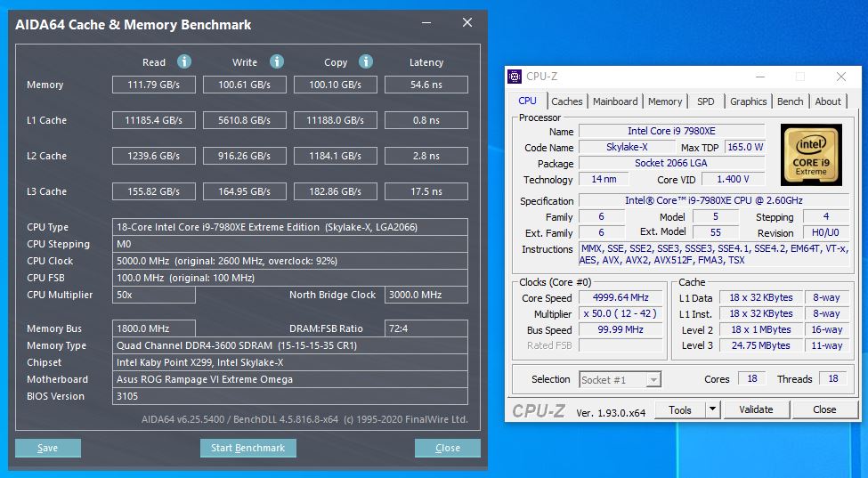Click the L3 Cache Read 155.82 GB/s value
Viewport: 868px width, 478px height.
(x=154, y=191)
